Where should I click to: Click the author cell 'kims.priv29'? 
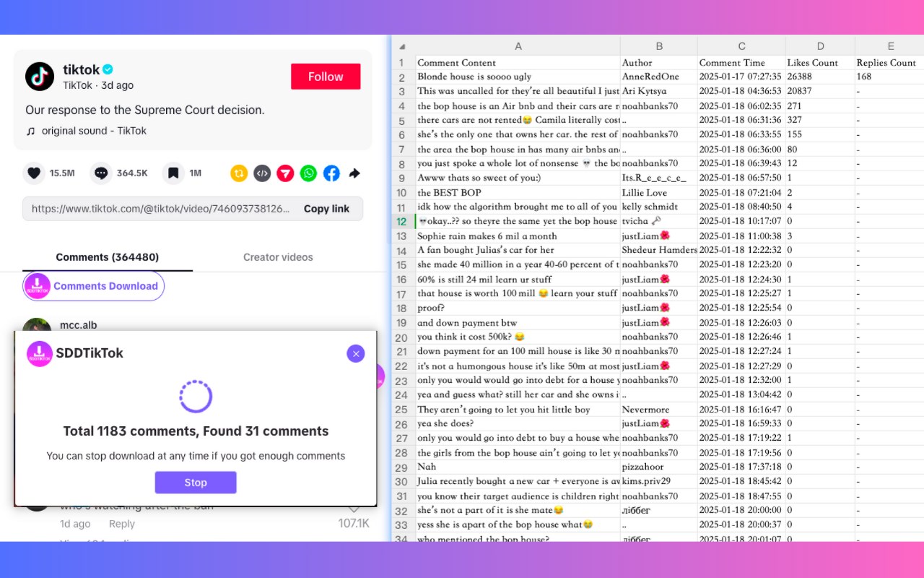pos(659,481)
